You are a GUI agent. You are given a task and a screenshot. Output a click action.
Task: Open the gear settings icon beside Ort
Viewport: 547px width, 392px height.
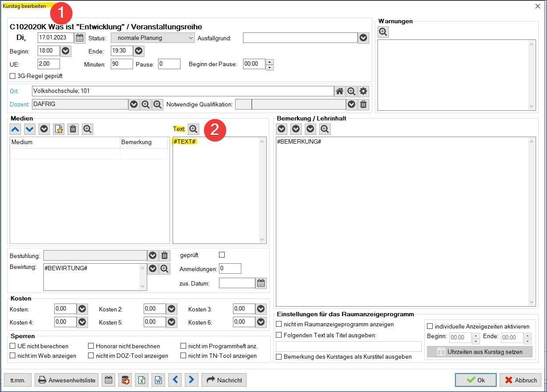(x=363, y=92)
